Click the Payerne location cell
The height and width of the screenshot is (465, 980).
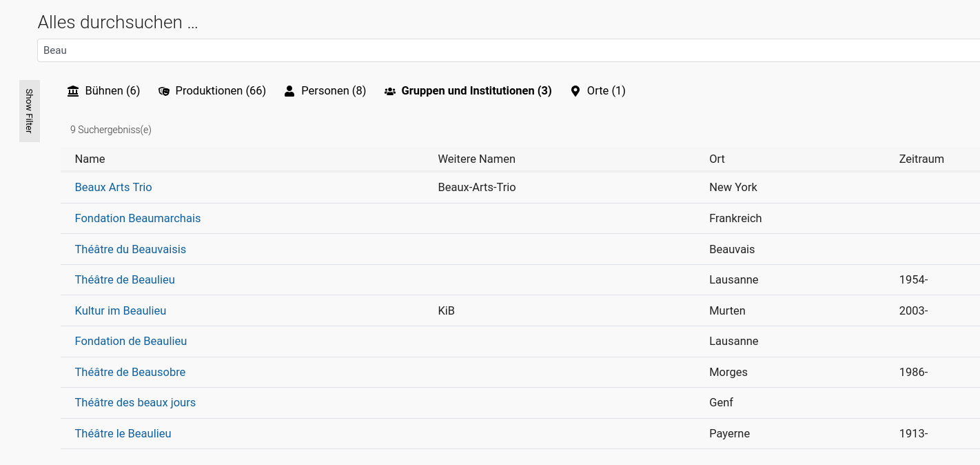(729, 433)
